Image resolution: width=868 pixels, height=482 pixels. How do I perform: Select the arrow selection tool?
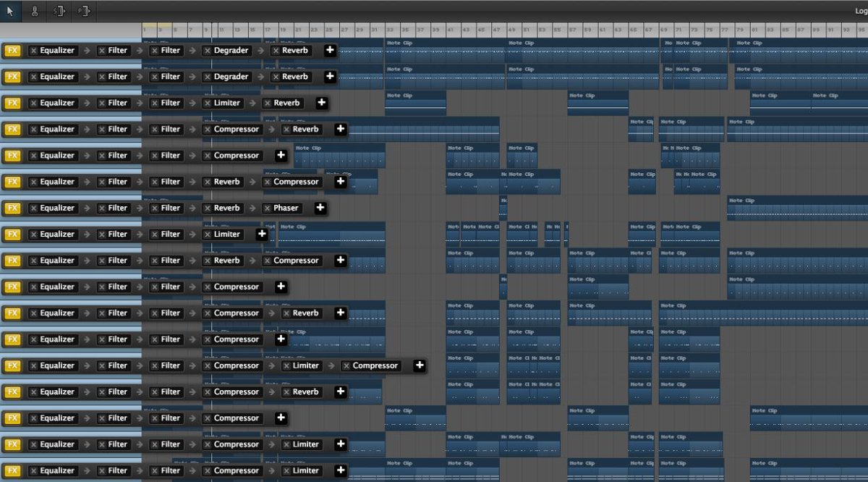coord(10,11)
